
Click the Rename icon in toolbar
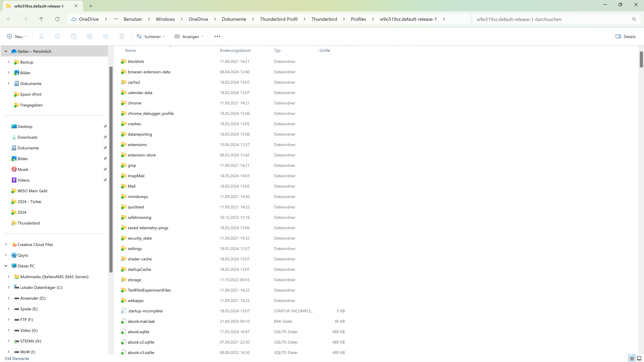click(x=90, y=37)
